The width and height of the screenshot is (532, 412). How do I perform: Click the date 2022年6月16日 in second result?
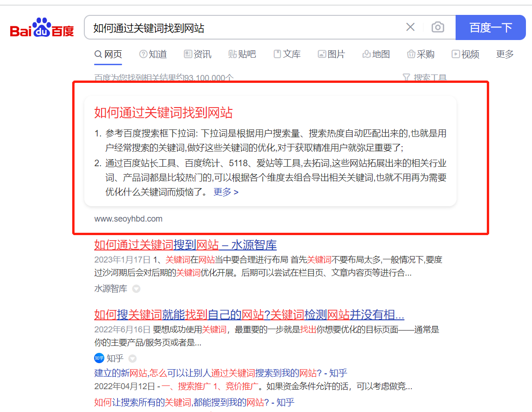tap(122, 330)
